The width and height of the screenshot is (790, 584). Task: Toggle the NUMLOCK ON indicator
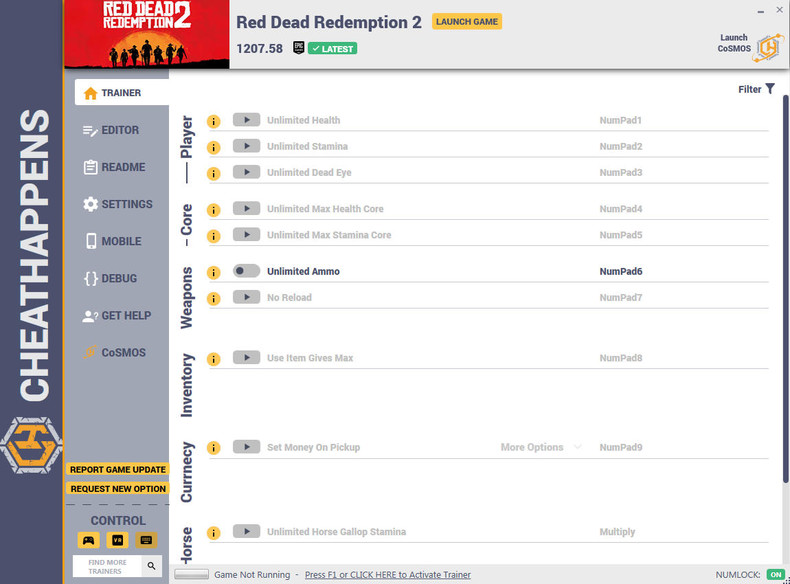click(776, 574)
